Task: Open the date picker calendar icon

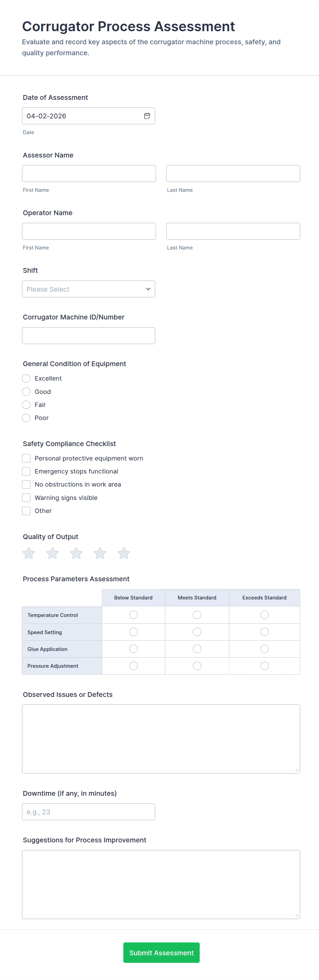Action: tap(147, 116)
